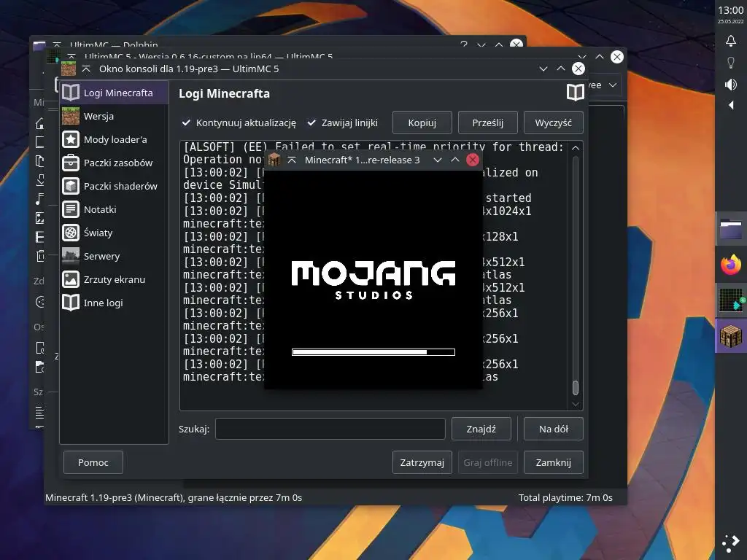Maximize the UltimMC main window
This screenshot has height=560, width=747.
click(600, 57)
